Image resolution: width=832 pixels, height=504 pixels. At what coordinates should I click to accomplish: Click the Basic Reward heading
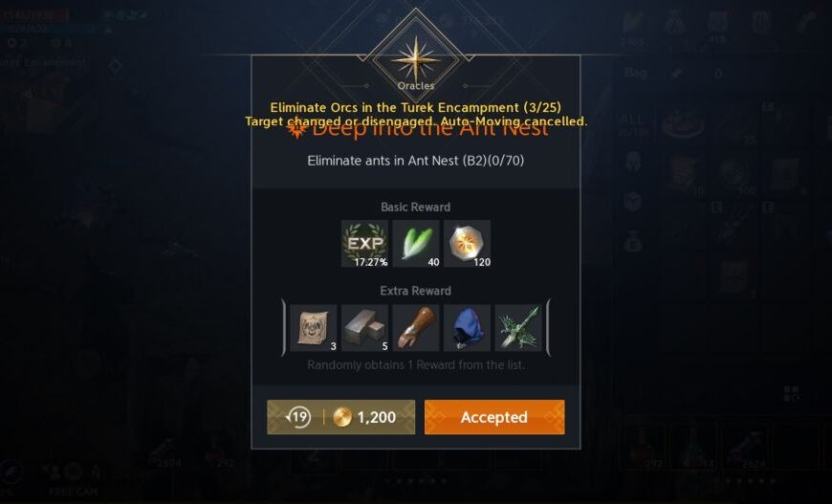[x=415, y=207]
